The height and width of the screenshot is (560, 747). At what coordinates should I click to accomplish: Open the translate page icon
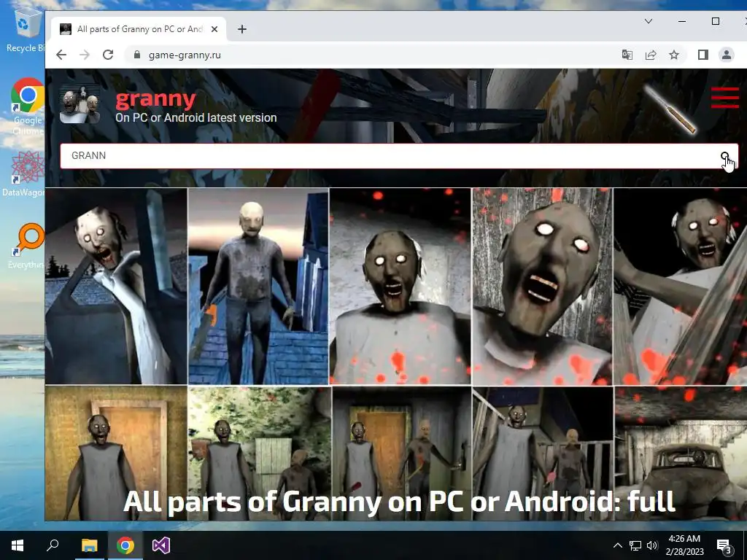pyautogui.click(x=627, y=55)
